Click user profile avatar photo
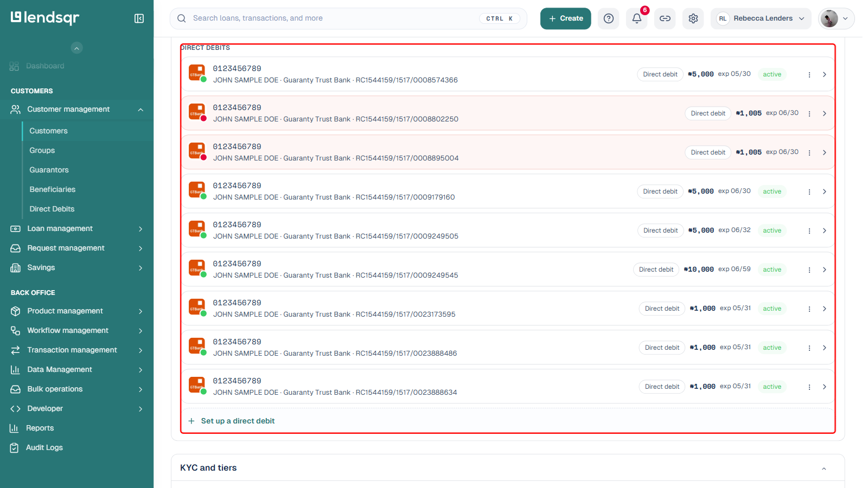The width and height of the screenshot is (868, 488). pyautogui.click(x=829, y=18)
